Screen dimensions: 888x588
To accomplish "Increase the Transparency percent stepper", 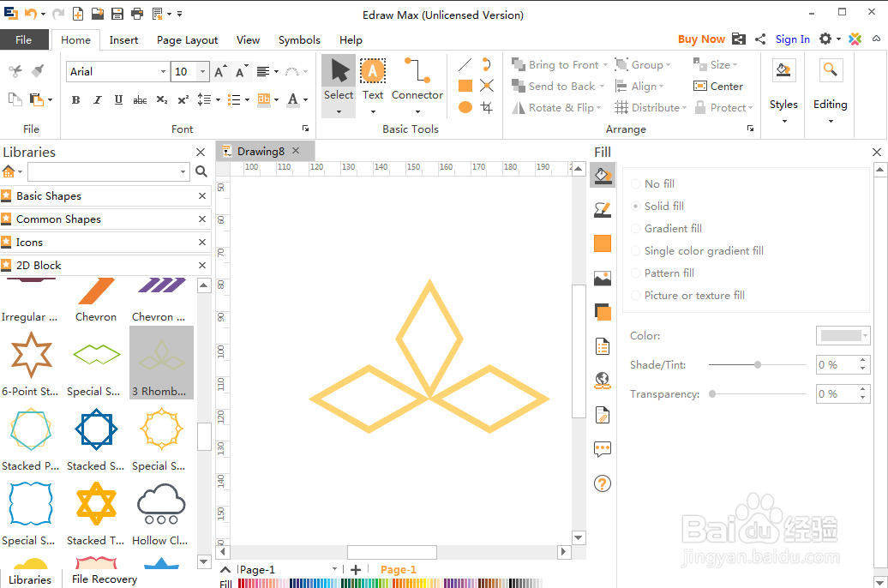I will click(862, 388).
